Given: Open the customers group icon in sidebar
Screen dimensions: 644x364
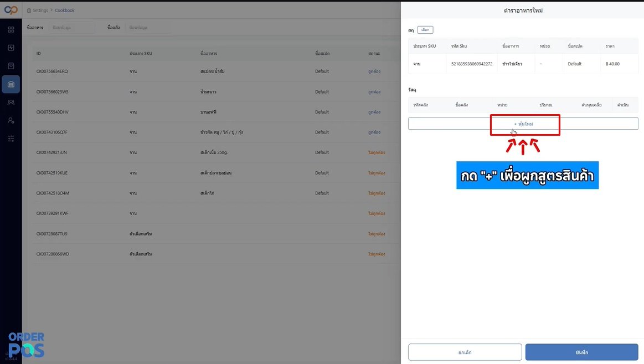Looking at the screenshot, I should tap(11, 102).
